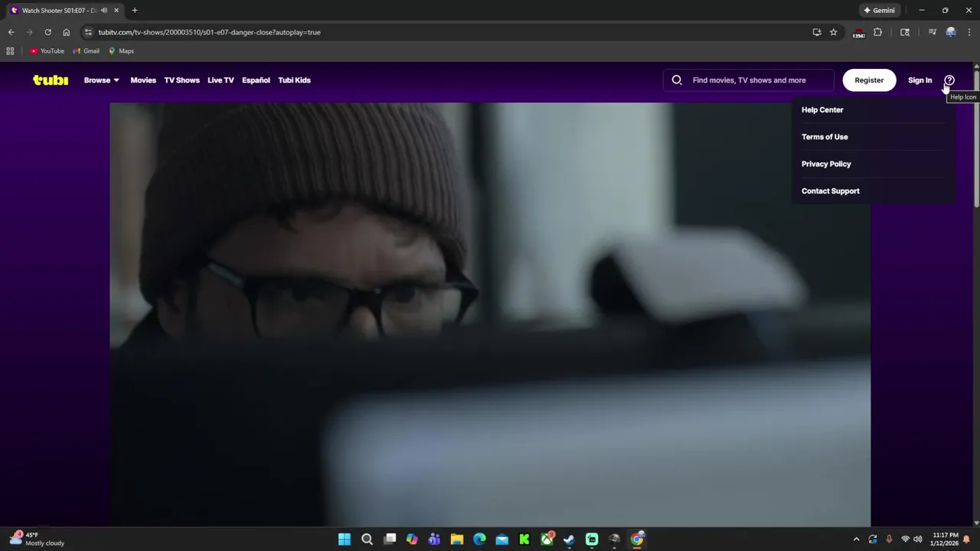
Task: Open Tubi Kids
Action: point(294,80)
